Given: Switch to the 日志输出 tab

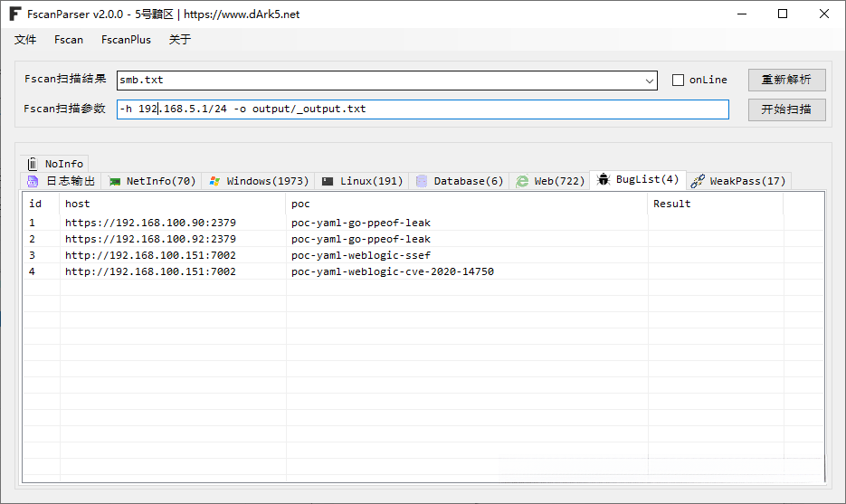Looking at the screenshot, I should (x=61, y=181).
